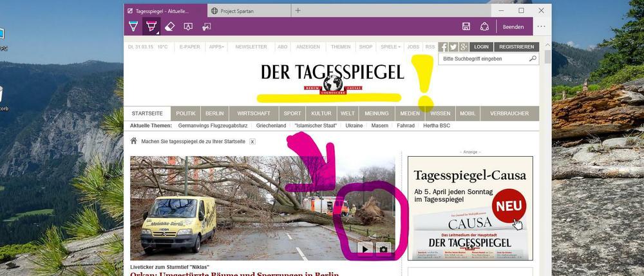
Task: Open the Tagesspiegel-Causa advertisement
Action: [470, 208]
